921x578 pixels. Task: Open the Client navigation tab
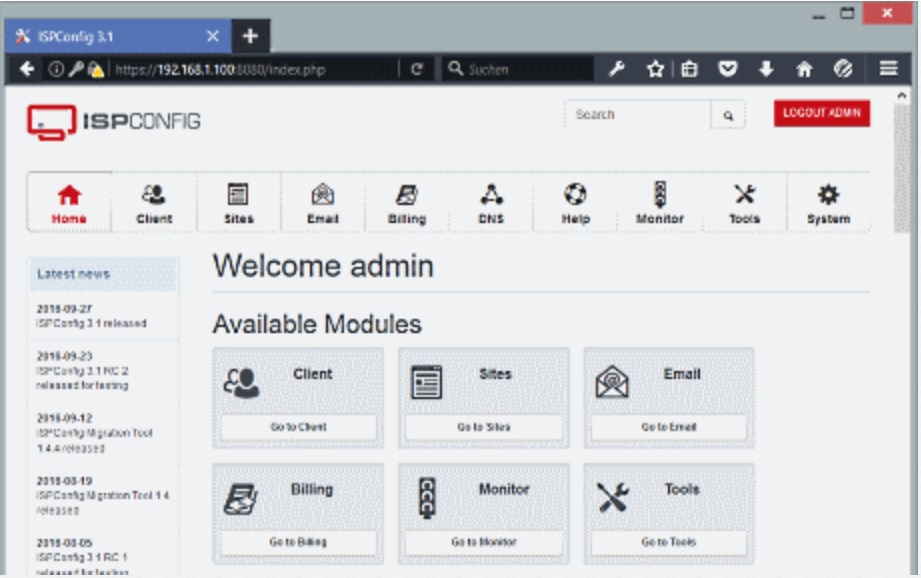click(x=154, y=203)
